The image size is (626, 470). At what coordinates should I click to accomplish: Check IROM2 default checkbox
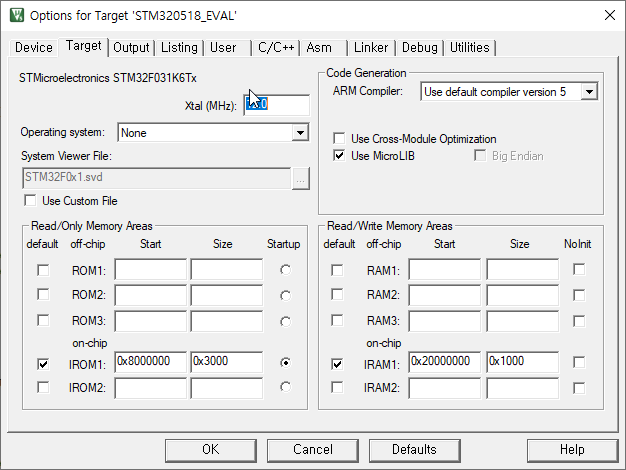pos(43,387)
